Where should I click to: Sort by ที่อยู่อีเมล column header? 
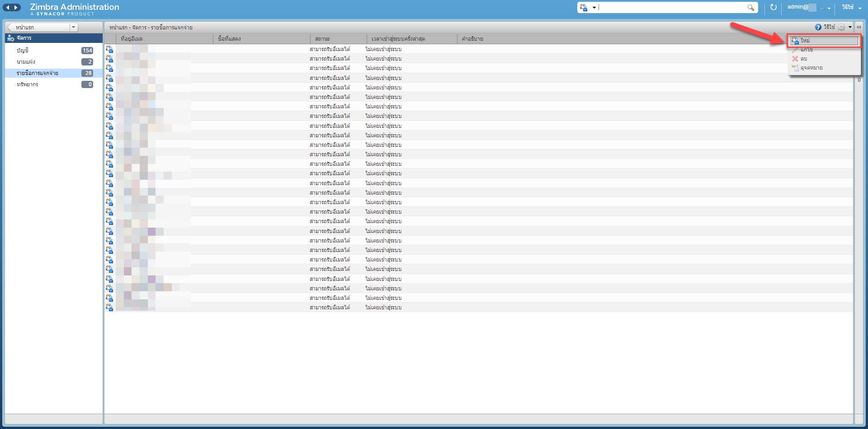point(132,39)
